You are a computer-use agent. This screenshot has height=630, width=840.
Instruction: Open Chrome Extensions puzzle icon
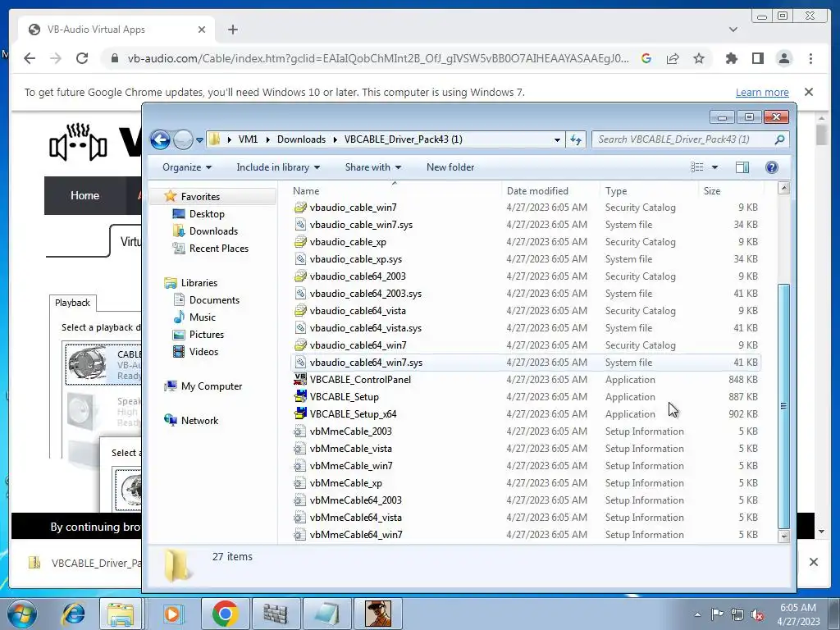click(x=731, y=58)
